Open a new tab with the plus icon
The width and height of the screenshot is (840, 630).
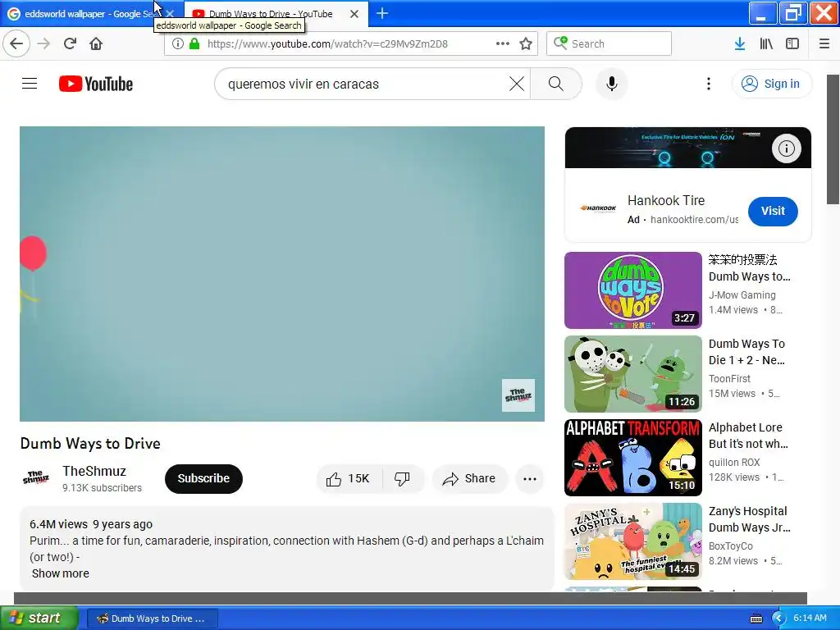pos(382,13)
